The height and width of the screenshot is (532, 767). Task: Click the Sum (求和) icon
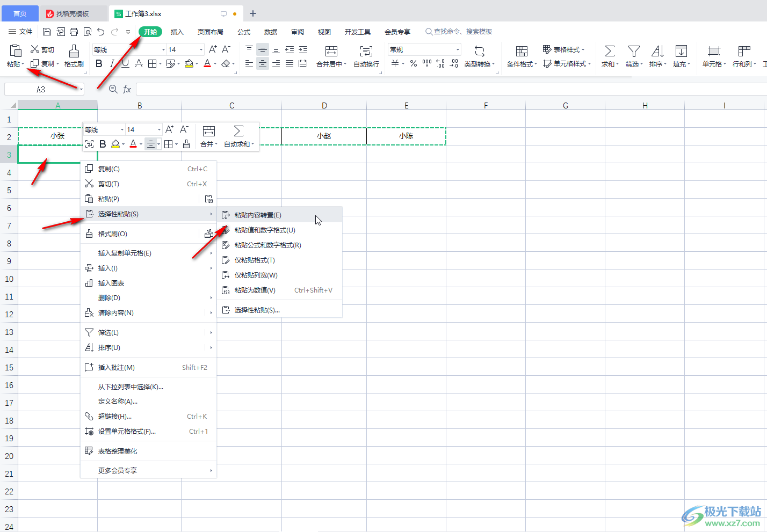tap(610, 51)
